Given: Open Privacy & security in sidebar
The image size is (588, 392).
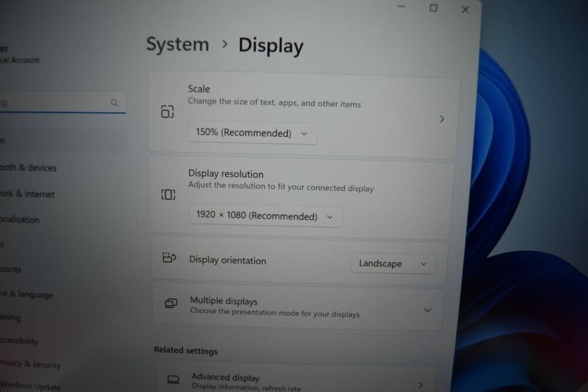Looking at the screenshot, I should tap(30, 364).
